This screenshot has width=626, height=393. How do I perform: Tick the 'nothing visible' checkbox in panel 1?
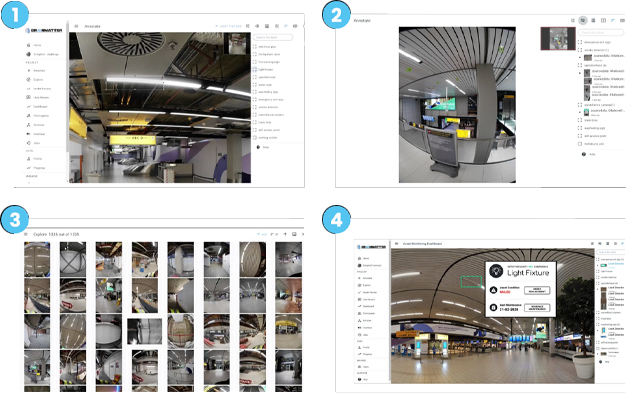point(255,137)
